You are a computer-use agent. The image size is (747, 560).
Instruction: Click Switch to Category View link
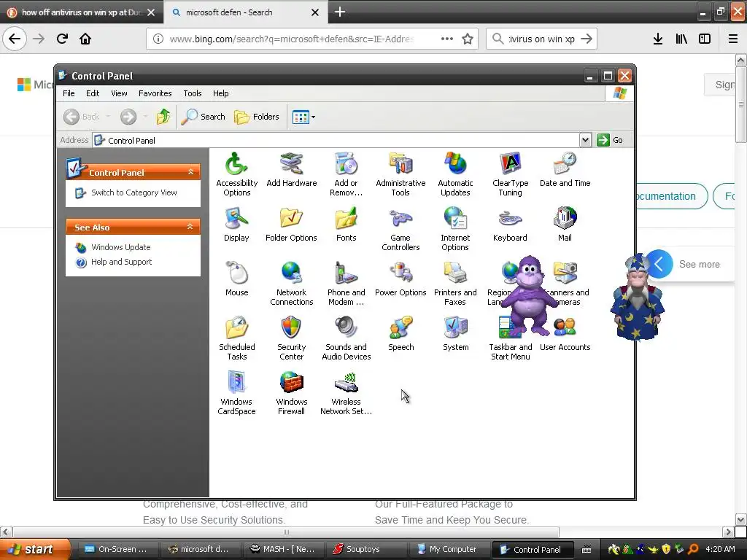134,192
